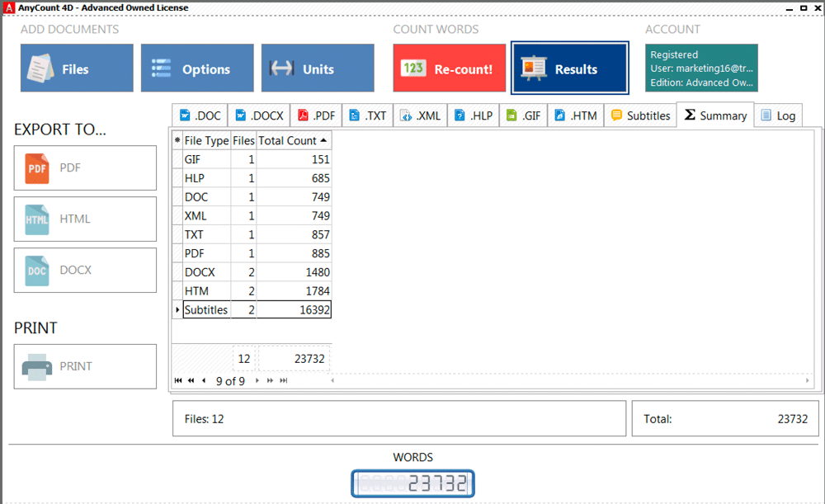The image size is (825, 504).
Task: Click the 1784 total count cell
Action: click(x=294, y=291)
